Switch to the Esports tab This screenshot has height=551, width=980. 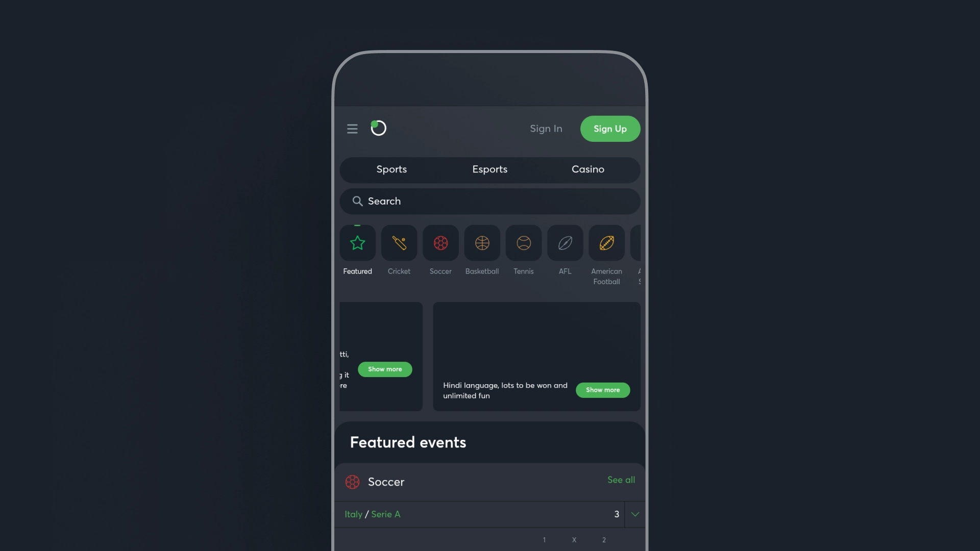(490, 169)
